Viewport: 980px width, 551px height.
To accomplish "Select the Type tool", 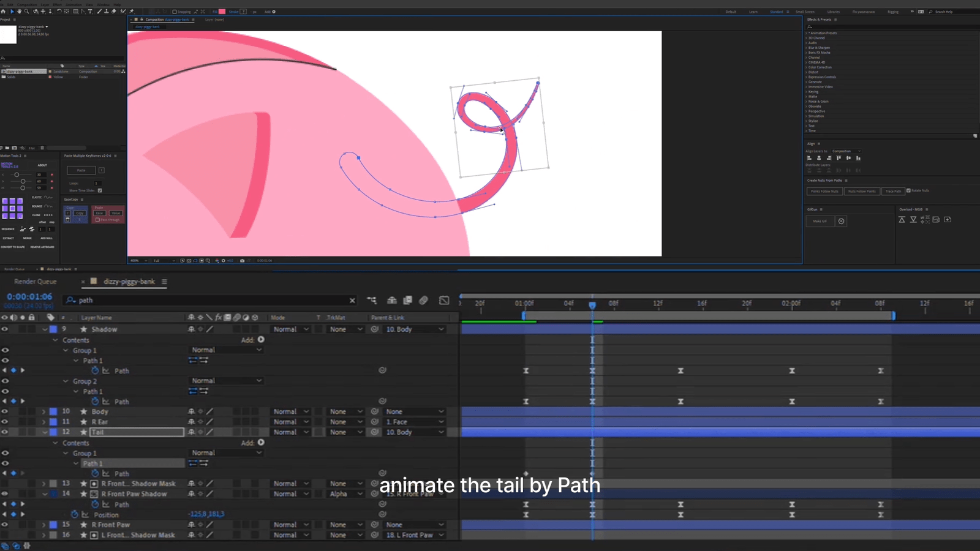I will click(90, 12).
